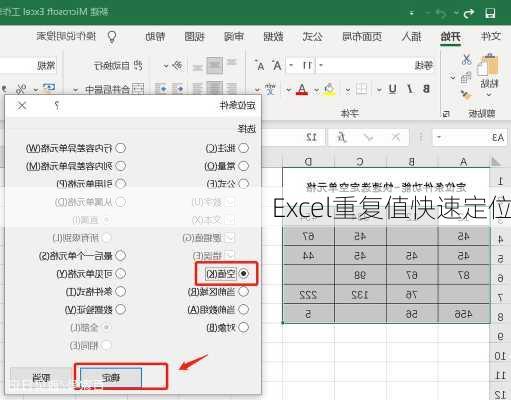Switch to the 插入 (Insert) tab
Screen dimensions: 511x400
[412, 36]
